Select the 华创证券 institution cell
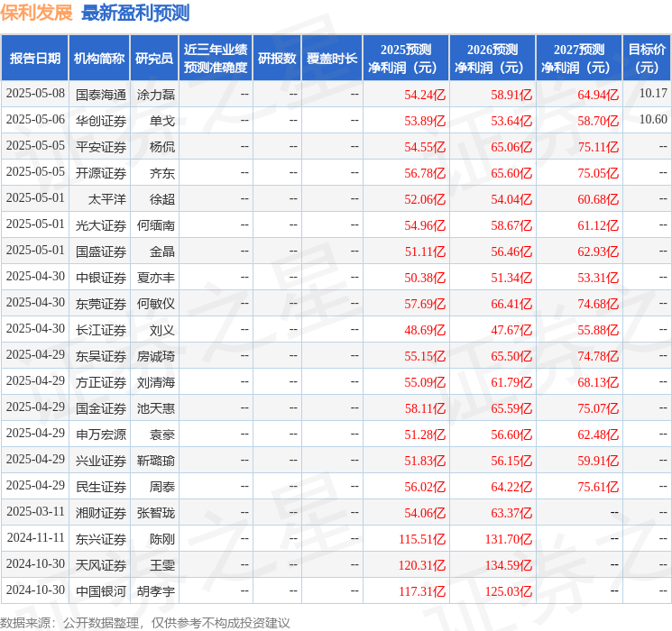The width and height of the screenshot is (672, 631). 100,120
